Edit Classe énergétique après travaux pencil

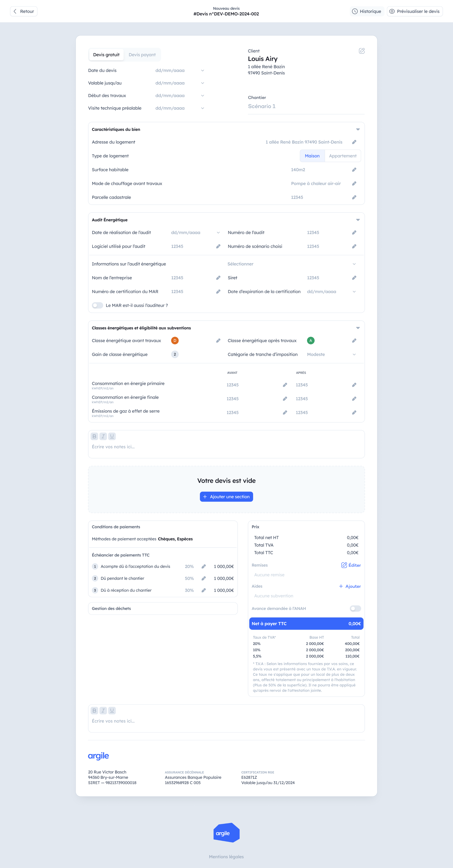click(x=354, y=341)
